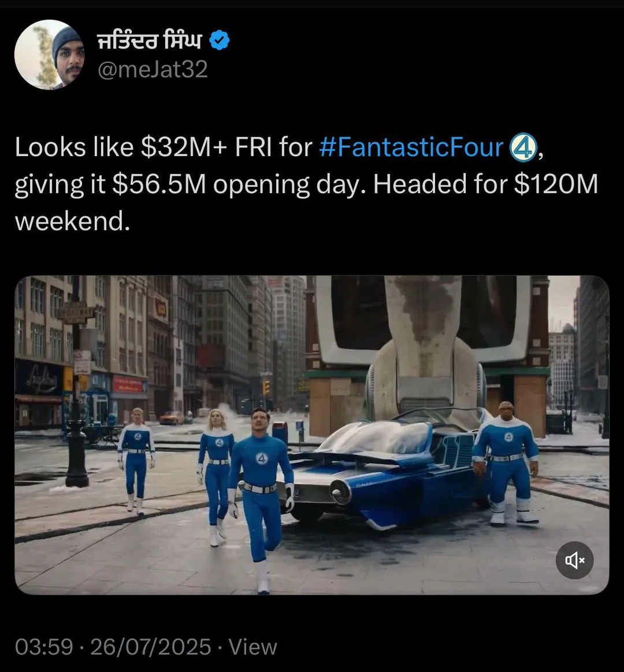Click the word 'weekend.' in the tweet
Screen dimensions: 624x672
click(x=72, y=221)
